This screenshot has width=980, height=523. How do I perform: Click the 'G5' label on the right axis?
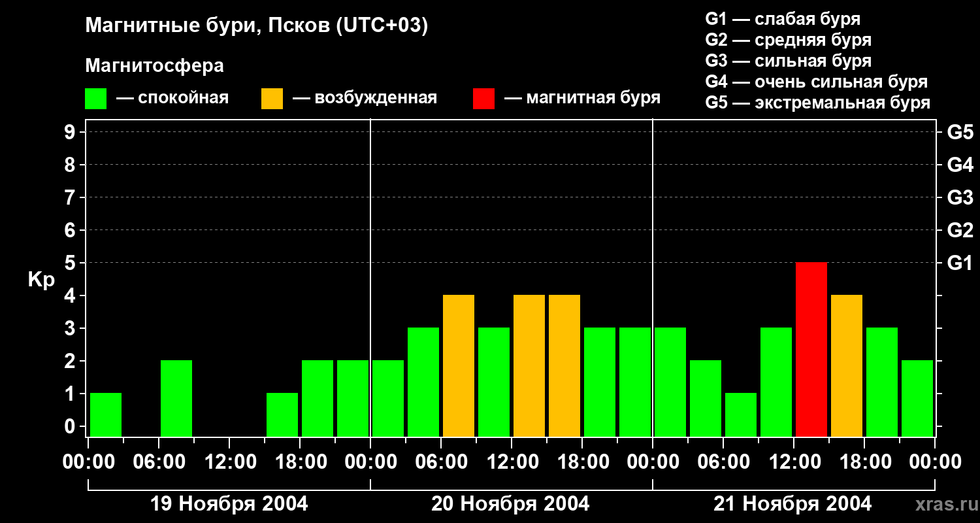[960, 132]
